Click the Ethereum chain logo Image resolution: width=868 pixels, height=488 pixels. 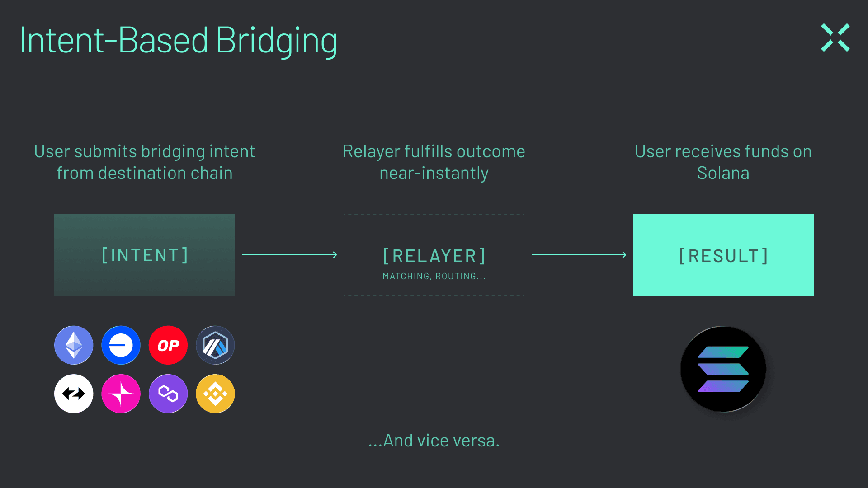click(74, 345)
